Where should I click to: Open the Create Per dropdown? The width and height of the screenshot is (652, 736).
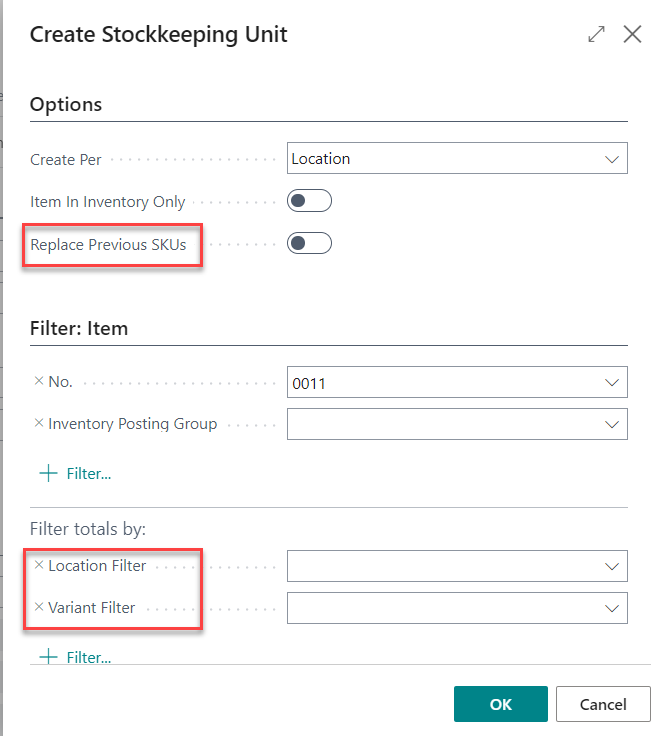click(x=612, y=159)
